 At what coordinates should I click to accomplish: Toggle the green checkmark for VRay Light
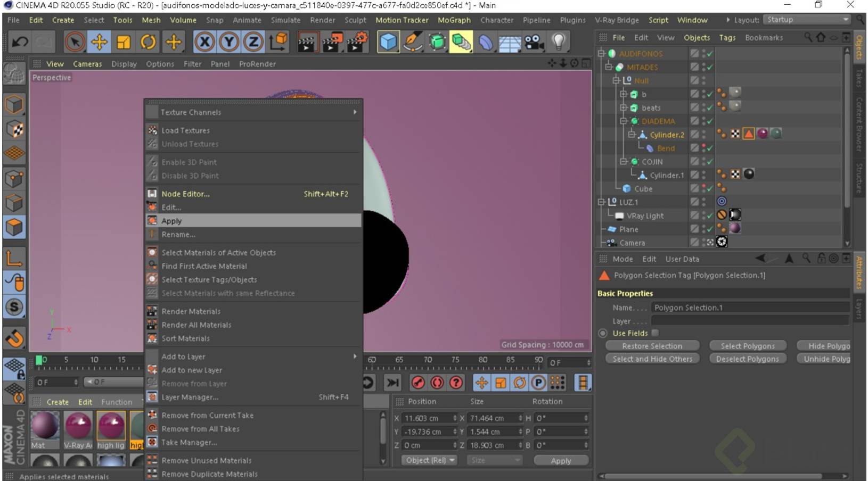710,215
